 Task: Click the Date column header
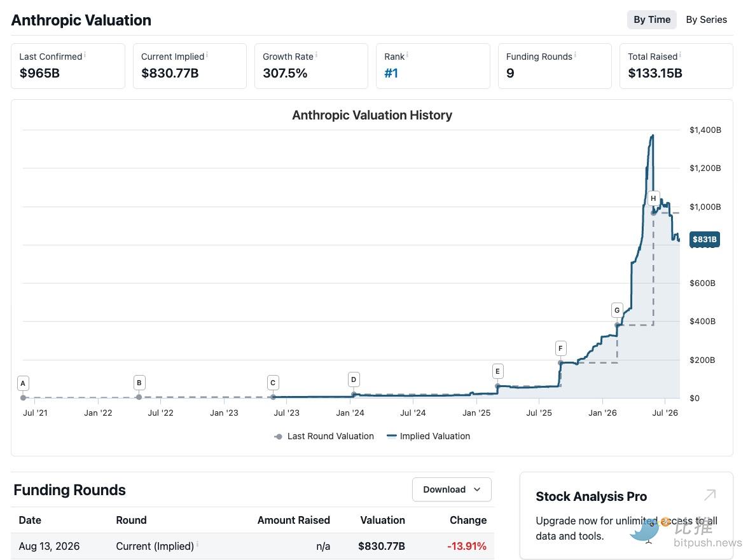(30, 520)
